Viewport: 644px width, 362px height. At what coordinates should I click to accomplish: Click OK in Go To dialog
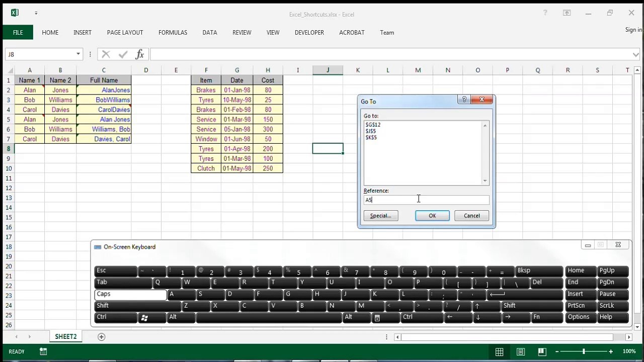(432, 216)
